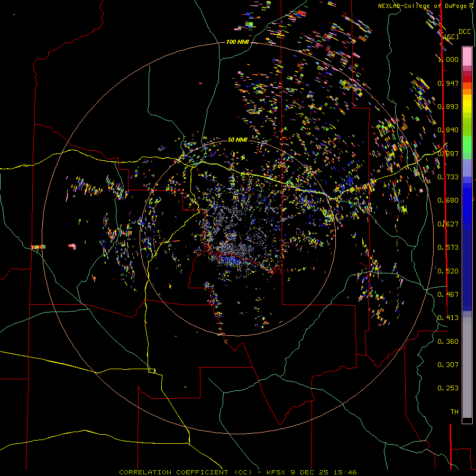Click the CORRELATION COEFFICIENT (CC) title text

[x=186, y=472]
